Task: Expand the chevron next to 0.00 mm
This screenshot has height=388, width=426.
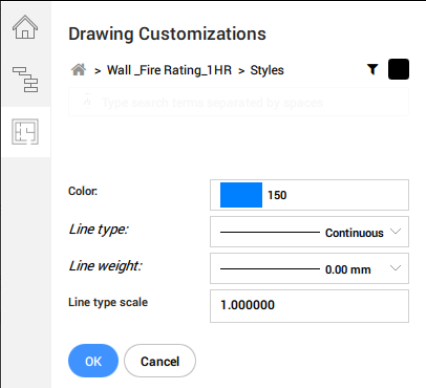Action: (x=395, y=268)
